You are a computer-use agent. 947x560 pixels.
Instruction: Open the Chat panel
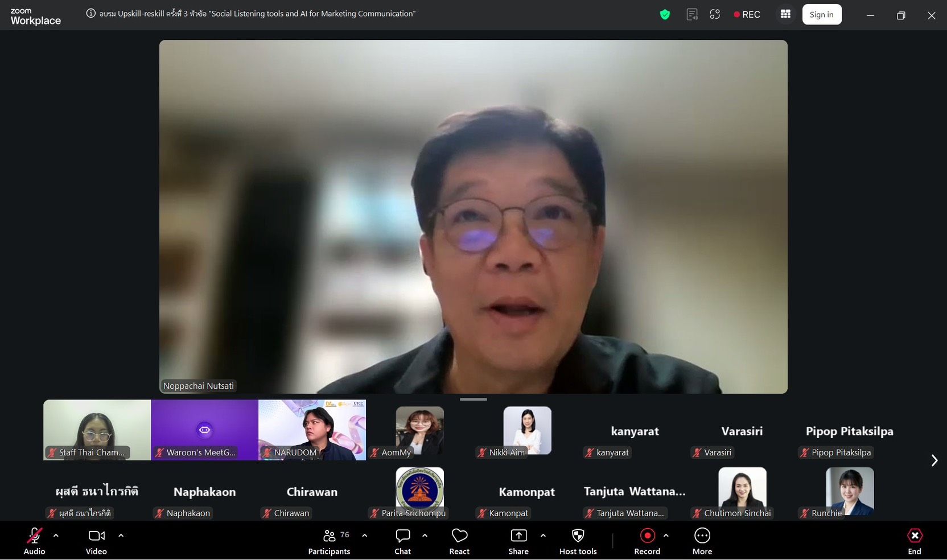point(402,541)
